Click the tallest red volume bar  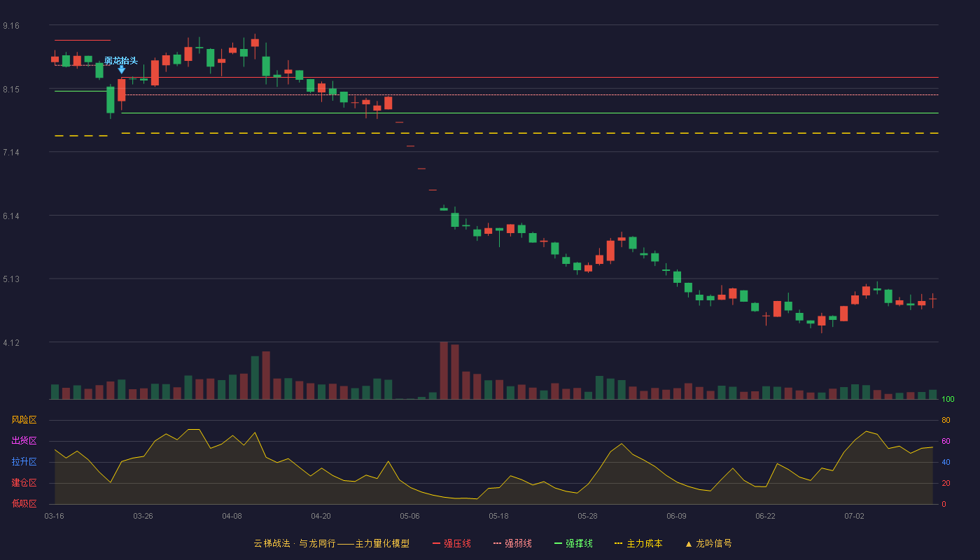(444, 370)
